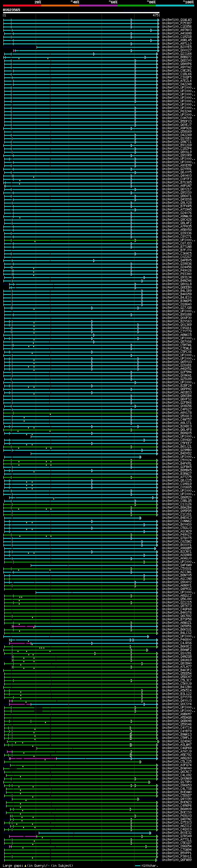The image size is (197, 868).
Task: Click UniRef100_Q8AVP6 label
Action: [177, 64]
